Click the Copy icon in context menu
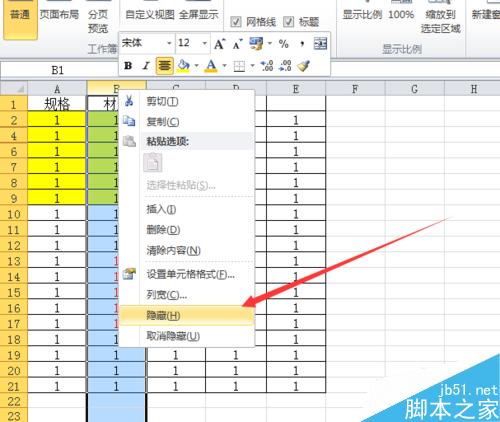 tap(129, 121)
